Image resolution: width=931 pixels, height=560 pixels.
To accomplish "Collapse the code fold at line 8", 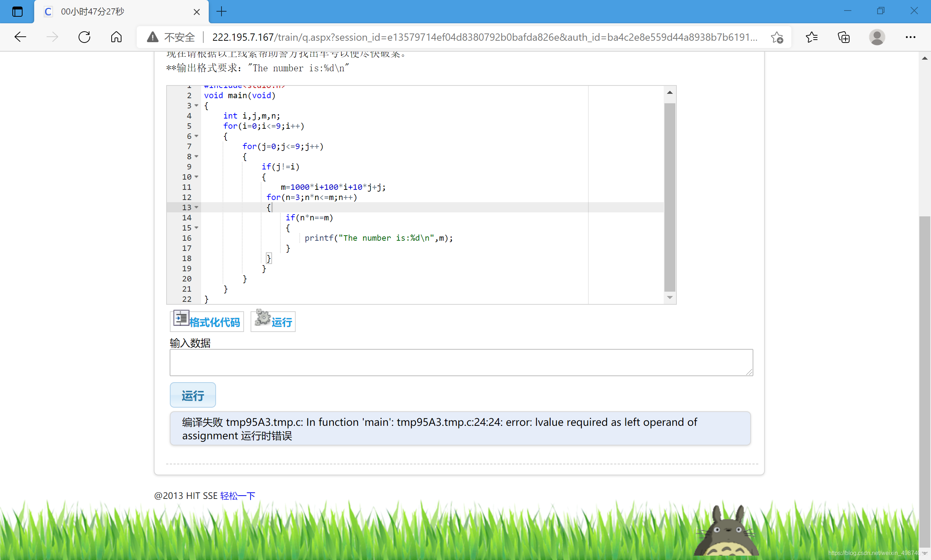I will coord(197,157).
